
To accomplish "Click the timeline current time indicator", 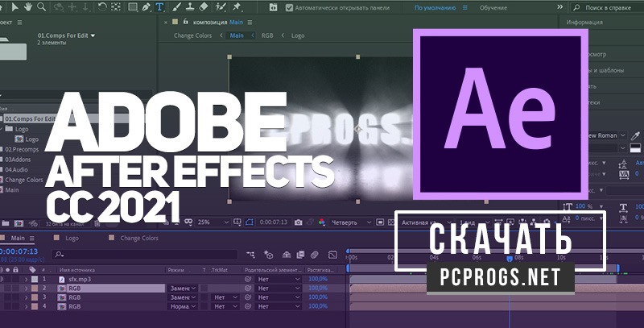I will click(510, 259).
